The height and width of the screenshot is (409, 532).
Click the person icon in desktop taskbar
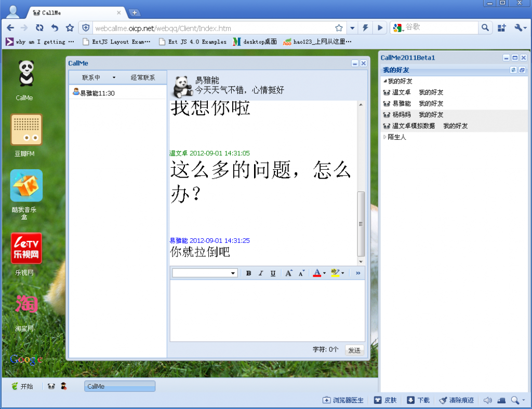[x=63, y=386]
